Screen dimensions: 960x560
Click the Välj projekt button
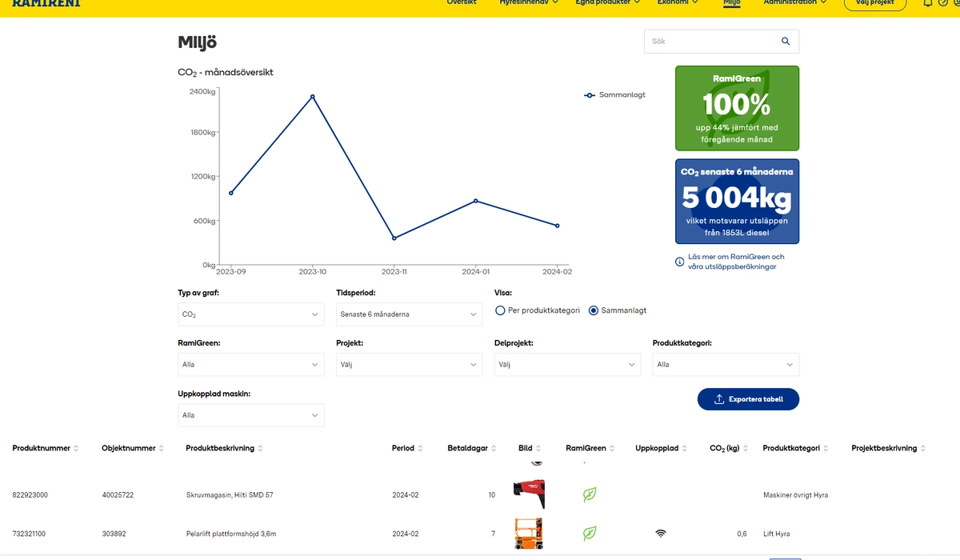click(875, 3)
